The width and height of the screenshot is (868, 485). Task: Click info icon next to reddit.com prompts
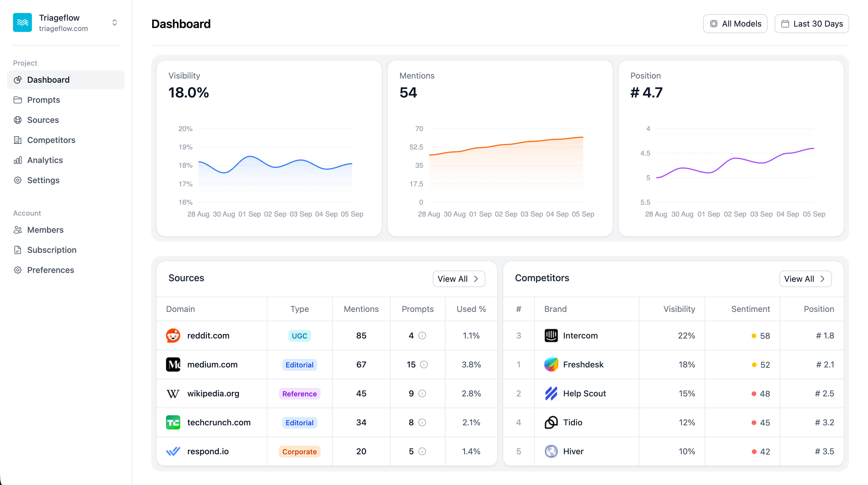422,336
